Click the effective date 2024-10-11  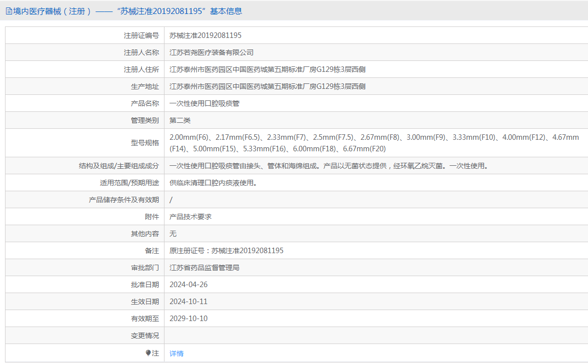point(188,302)
